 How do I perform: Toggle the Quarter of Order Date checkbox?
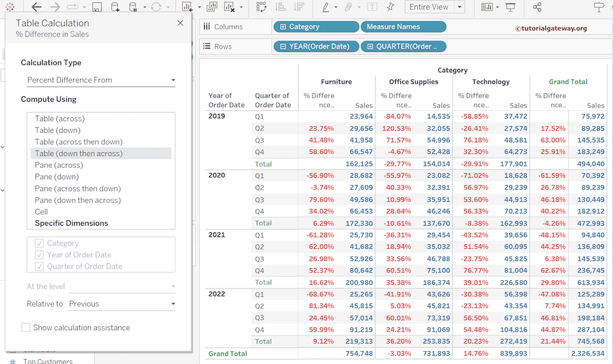[x=39, y=266]
